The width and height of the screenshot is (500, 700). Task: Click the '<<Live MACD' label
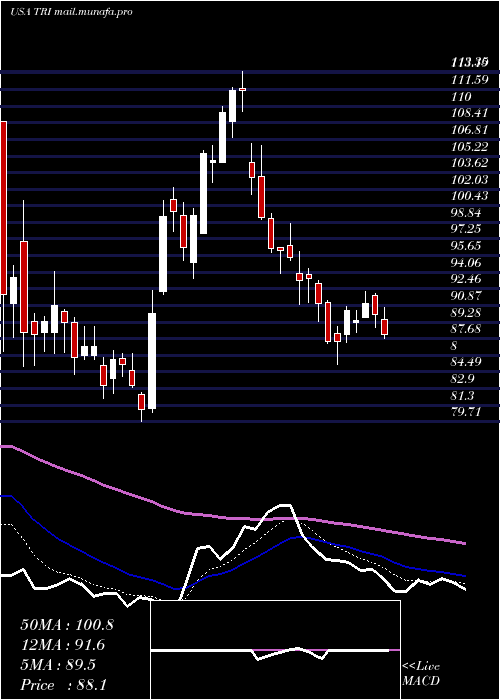coord(421,674)
